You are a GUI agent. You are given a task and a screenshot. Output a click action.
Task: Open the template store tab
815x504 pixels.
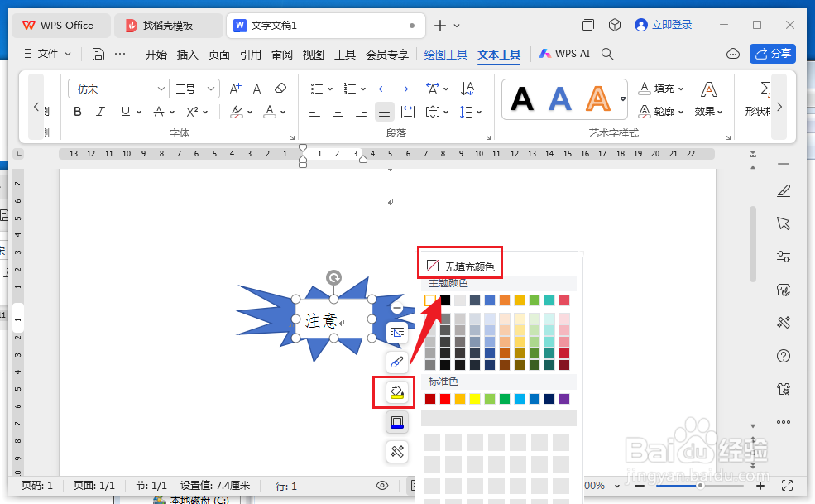tap(168, 26)
